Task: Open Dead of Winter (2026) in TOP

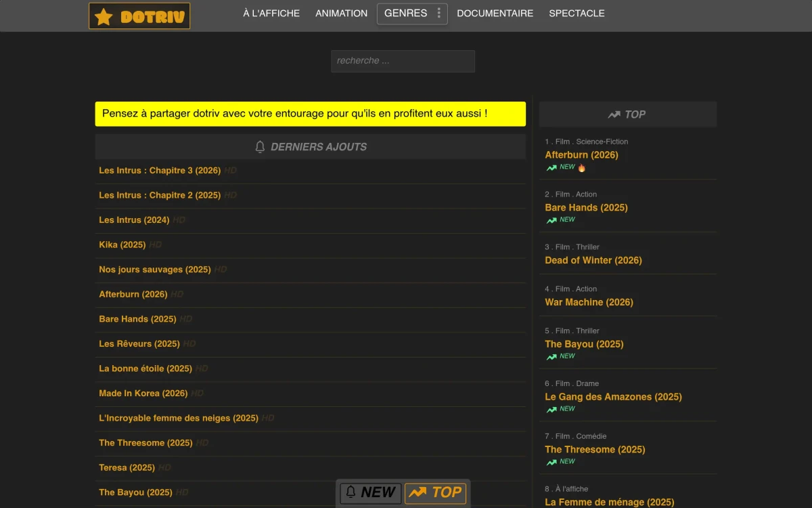Action: point(593,260)
